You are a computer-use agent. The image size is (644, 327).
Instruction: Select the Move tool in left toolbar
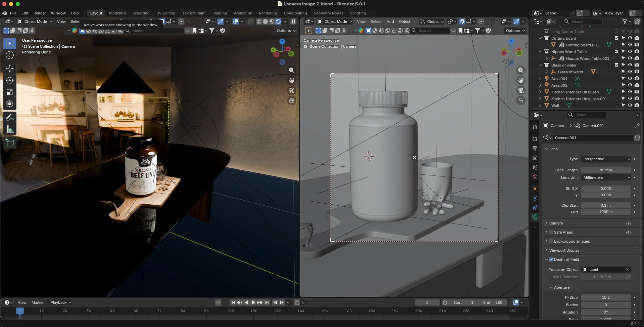coord(10,69)
